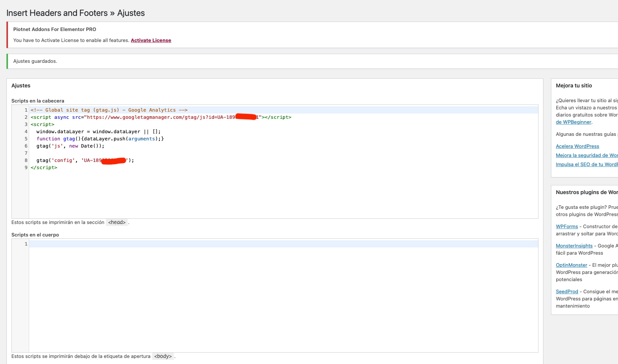Open the MonsterInsights plugin link
The height and width of the screenshot is (364, 618).
[x=574, y=246]
